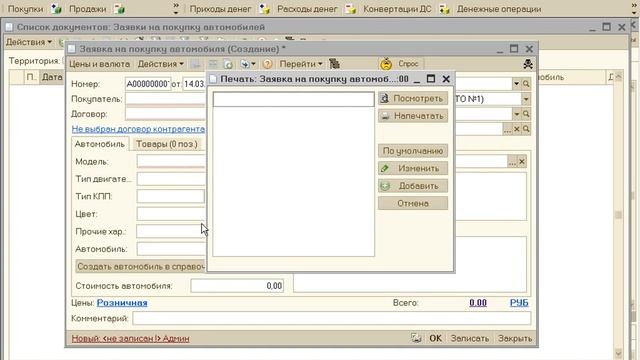640x360 pixels.
Task: Open the Денежные операции item
Action: tap(499, 9)
